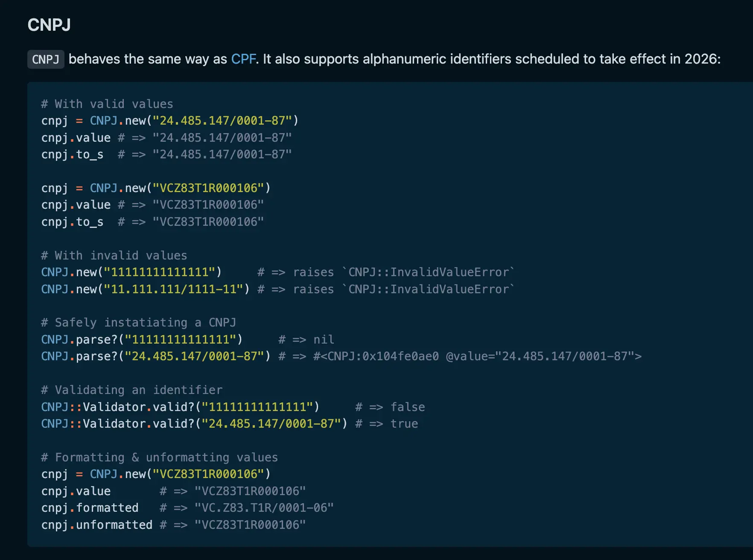Click the cnpj.unformatted code line
Screen dimensions: 753x560
(x=96, y=525)
